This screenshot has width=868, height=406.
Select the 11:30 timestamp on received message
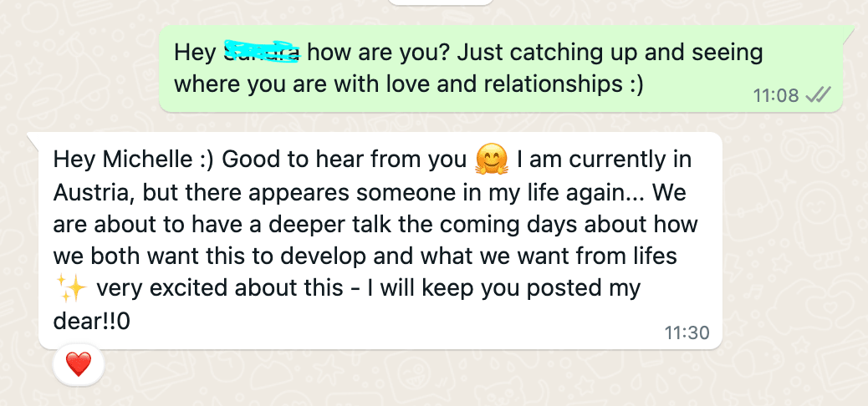[687, 332]
